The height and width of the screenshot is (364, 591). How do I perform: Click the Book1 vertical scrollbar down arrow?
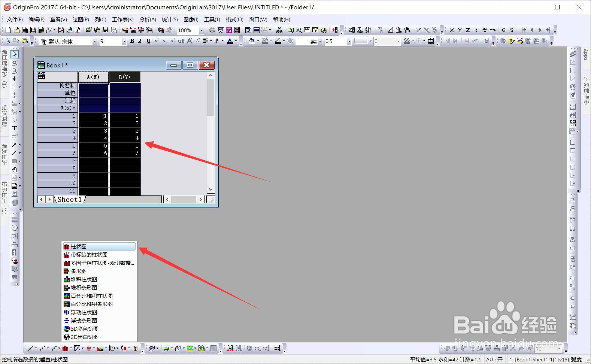pos(210,189)
